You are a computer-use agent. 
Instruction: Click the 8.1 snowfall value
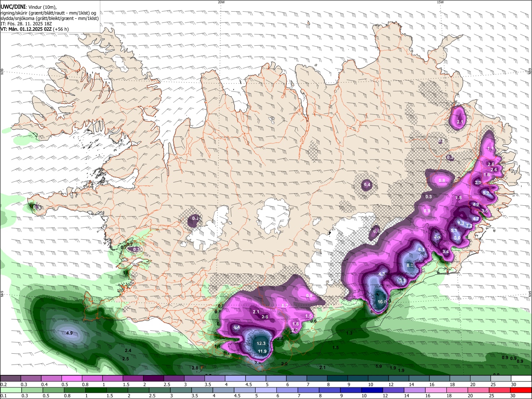410,265
